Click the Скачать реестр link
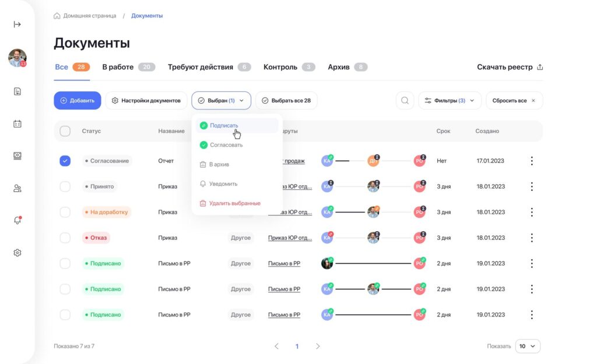This screenshot has height=364, width=597. pyautogui.click(x=510, y=67)
